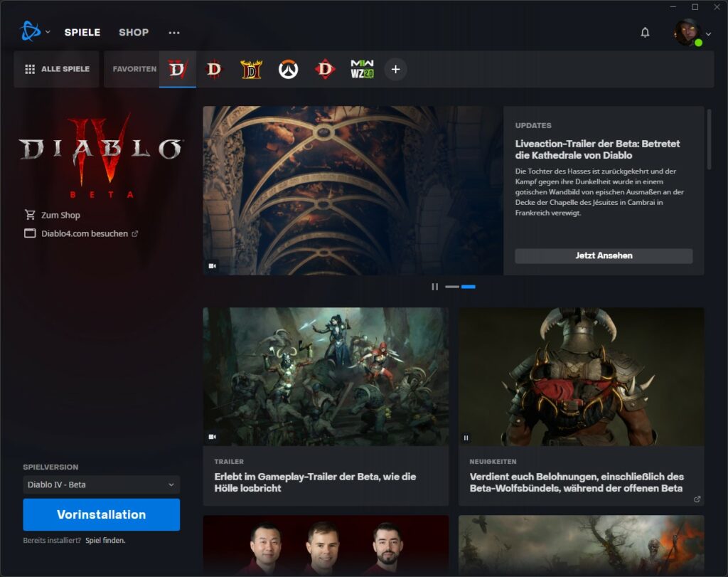Expand the chevron beside the Battle.net logo
Viewport: 728px width, 577px height.
(48, 32)
